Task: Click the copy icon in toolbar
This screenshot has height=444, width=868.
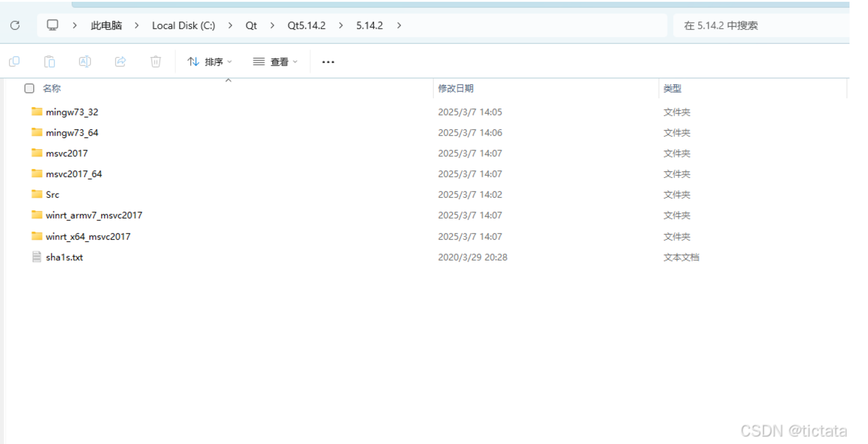Action: click(14, 62)
